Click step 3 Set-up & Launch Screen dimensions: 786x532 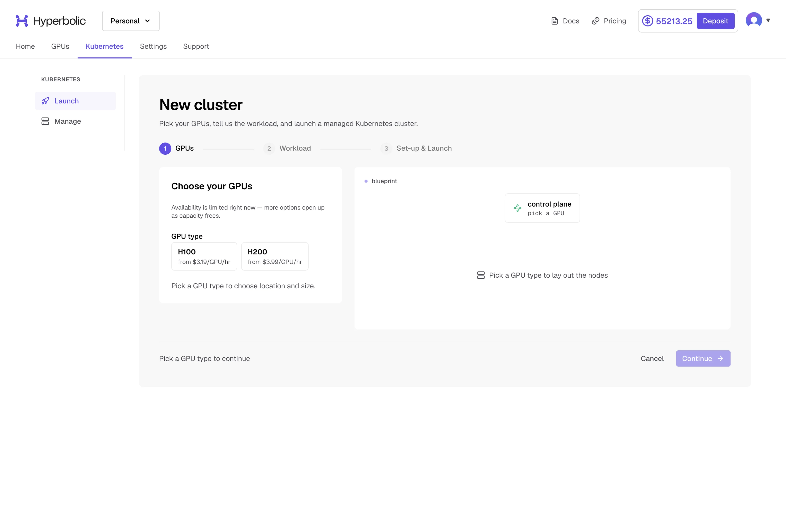416,148
